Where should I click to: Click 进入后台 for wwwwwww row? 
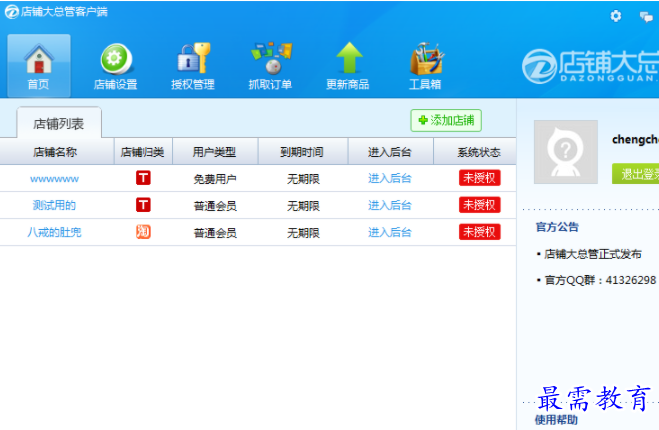point(390,178)
